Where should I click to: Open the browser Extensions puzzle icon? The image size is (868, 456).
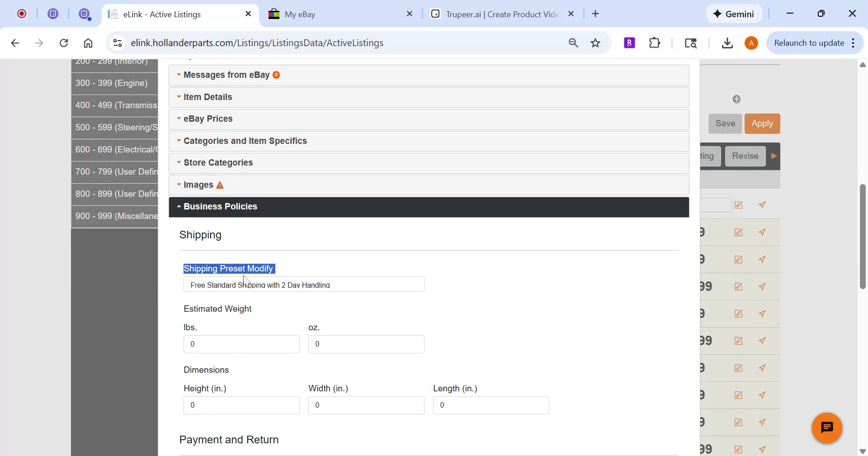coord(654,43)
